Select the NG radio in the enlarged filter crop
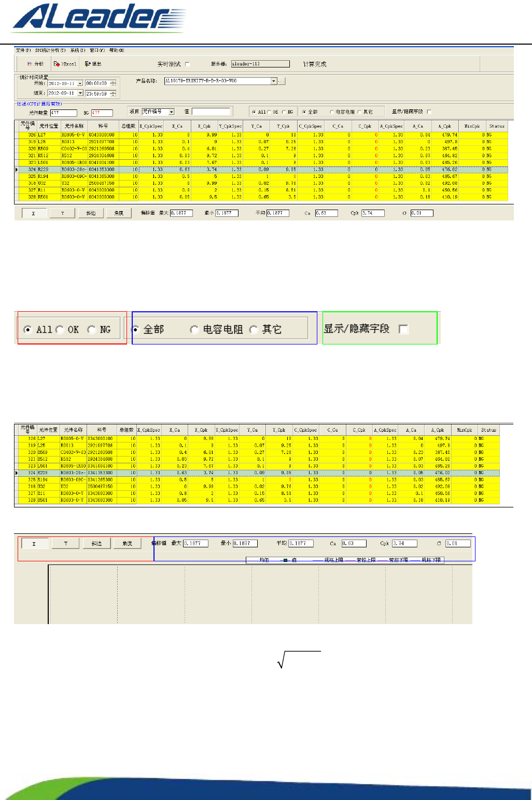This screenshot has width=532, height=800. tap(92, 329)
